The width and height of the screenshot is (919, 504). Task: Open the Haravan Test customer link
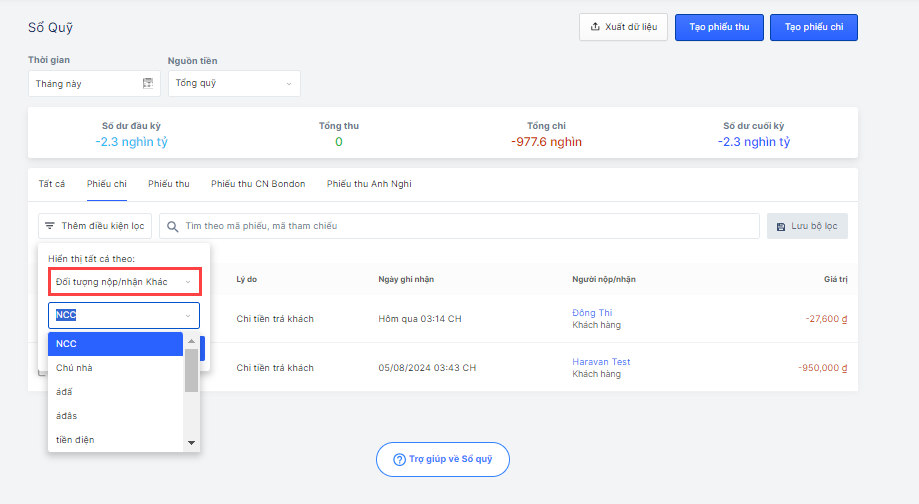coord(601,362)
